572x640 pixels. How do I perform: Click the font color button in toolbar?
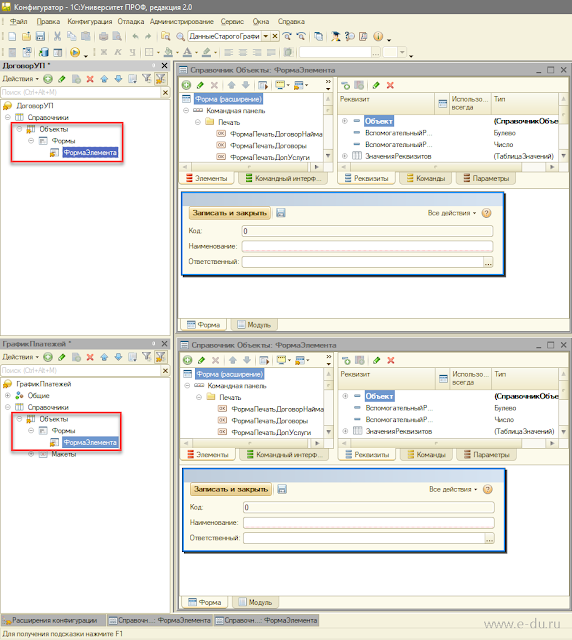(x=187, y=52)
